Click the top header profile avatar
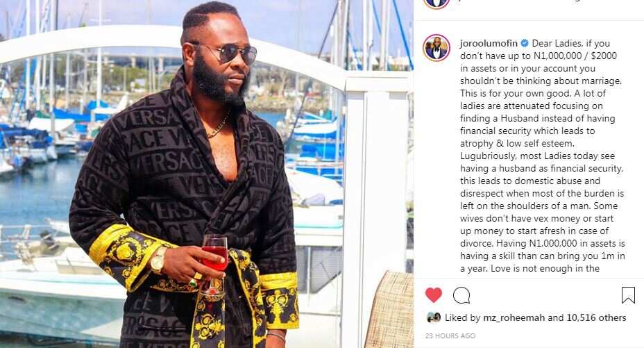Screen dimensions: 644x348 (437, 3)
